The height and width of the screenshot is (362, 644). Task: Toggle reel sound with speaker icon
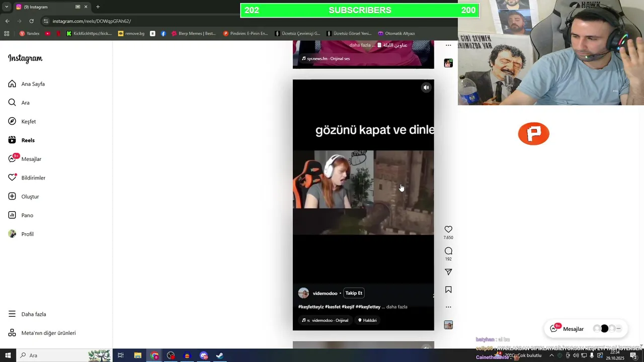coord(426,87)
